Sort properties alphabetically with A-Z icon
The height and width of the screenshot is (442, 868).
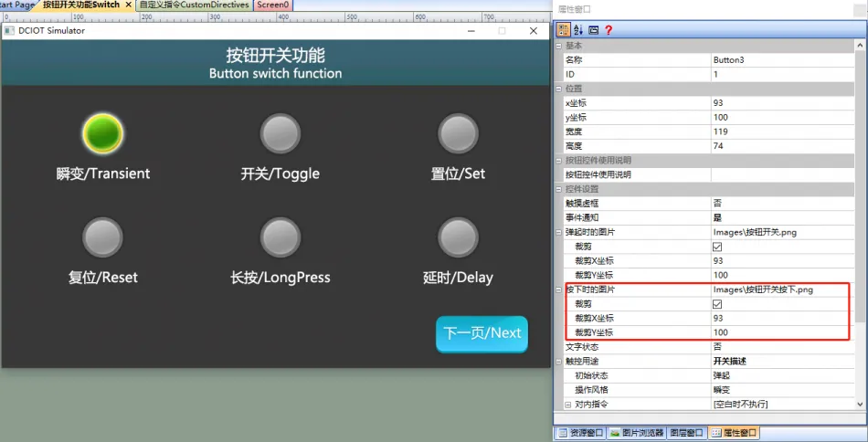point(578,30)
